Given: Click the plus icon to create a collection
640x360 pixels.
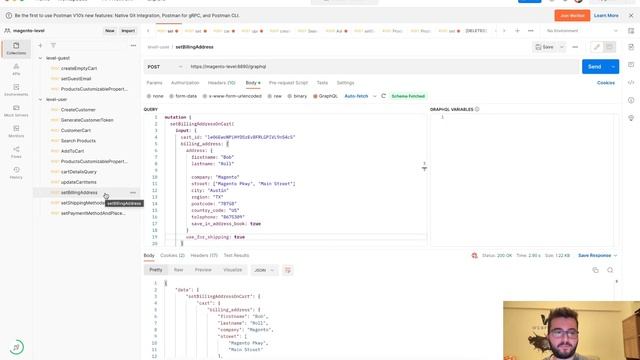Looking at the screenshot, I should click(40, 46).
